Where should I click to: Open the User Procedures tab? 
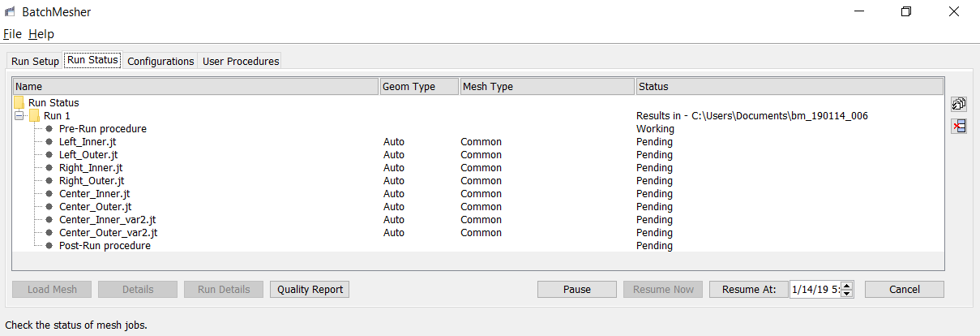pos(240,61)
